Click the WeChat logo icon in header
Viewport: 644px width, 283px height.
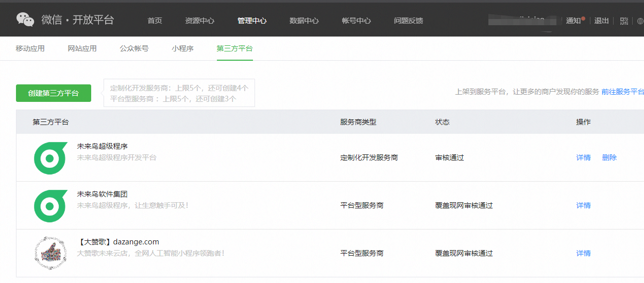(25, 20)
